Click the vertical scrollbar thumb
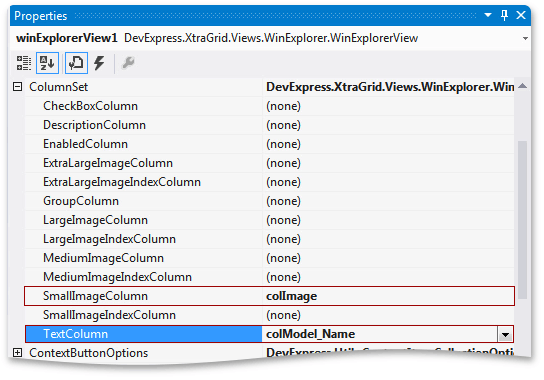Screen dimensions: 544x380 click(x=522, y=219)
